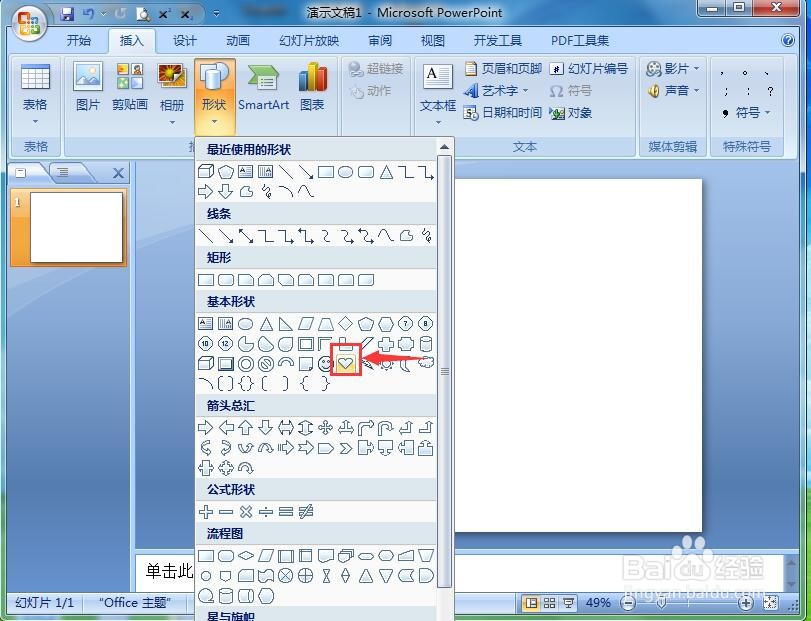The height and width of the screenshot is (621, 811).
Task: Switch to slide sorter view
Action: point(550,603)
